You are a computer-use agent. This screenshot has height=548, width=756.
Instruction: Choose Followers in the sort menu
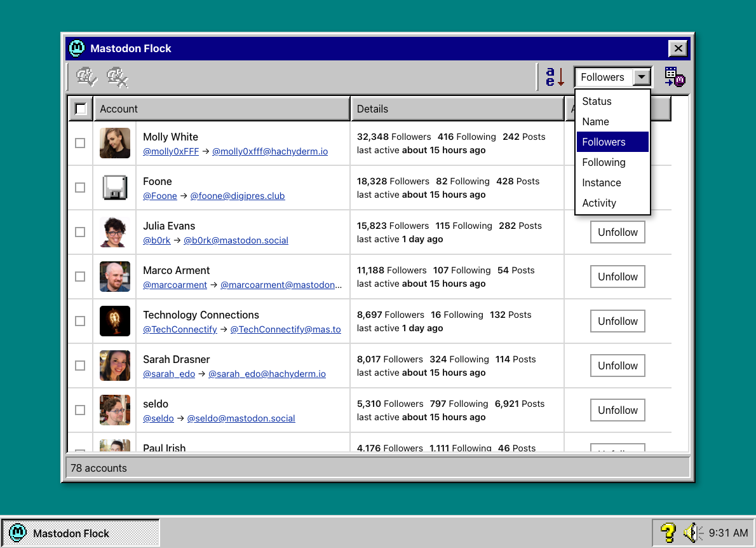(612, 142)
